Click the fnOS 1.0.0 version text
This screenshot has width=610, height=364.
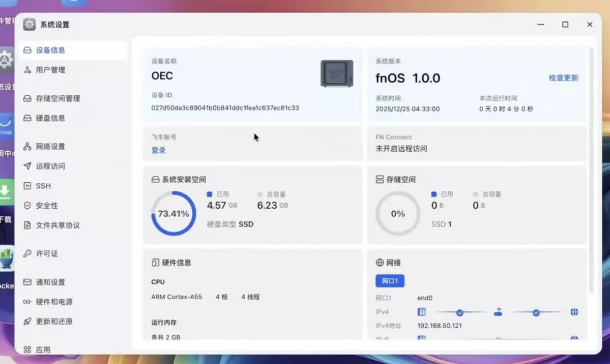(x=408, y=78)
